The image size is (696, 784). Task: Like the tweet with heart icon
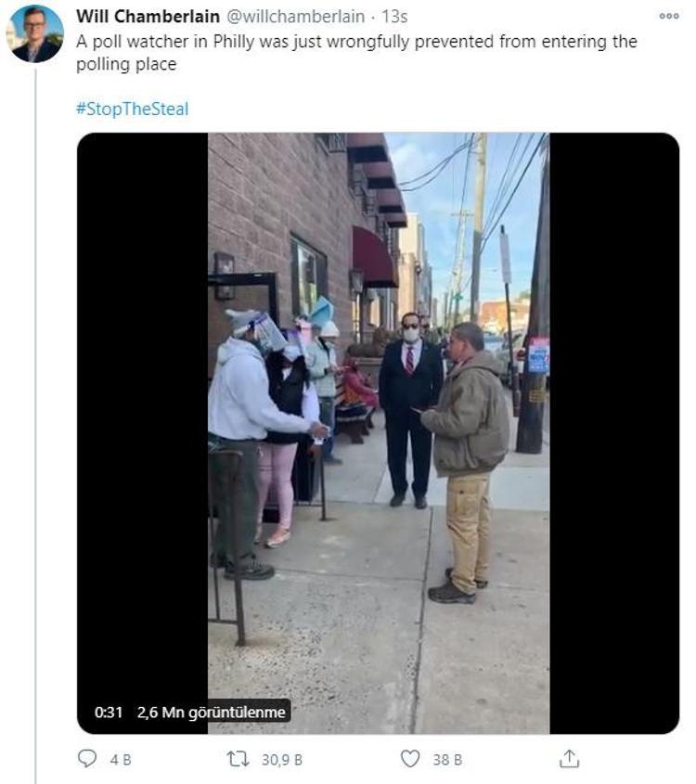point(410,759)
